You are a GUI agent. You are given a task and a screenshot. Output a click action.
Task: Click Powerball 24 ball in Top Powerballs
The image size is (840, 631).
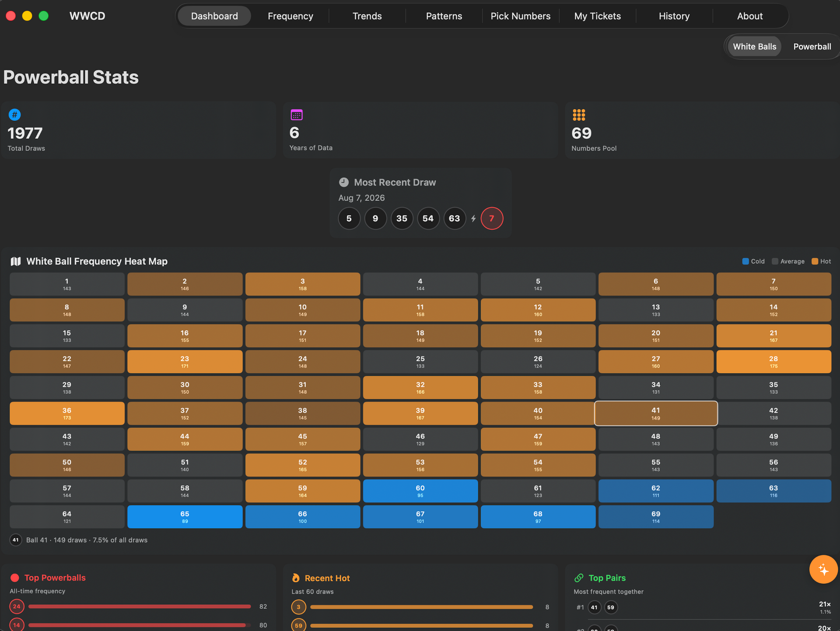(17, 606)
